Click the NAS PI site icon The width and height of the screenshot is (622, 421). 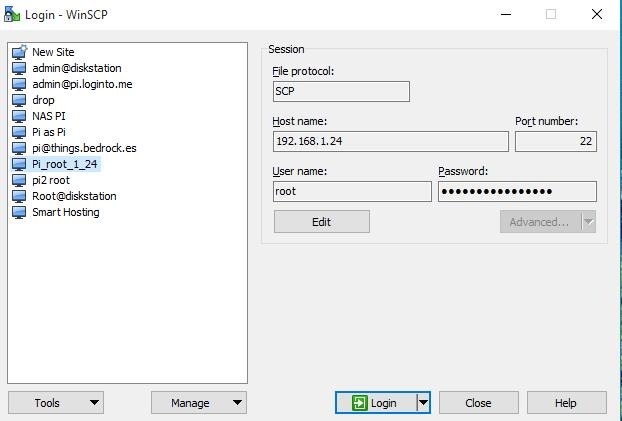coord(19,116)
